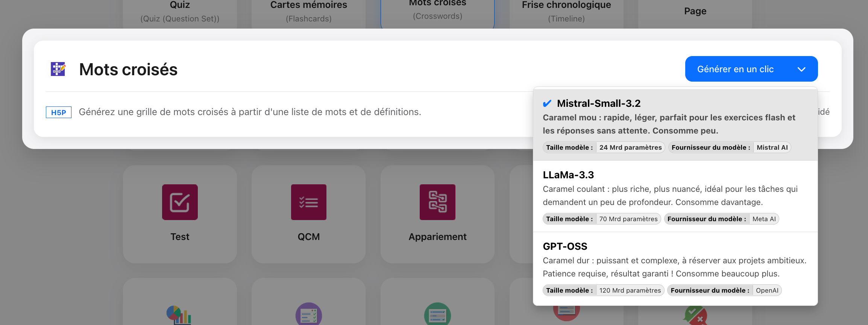Collapse the model dropdown chevron
The image size is (868, 325).
pyautogui.click(x=801, y=69)
